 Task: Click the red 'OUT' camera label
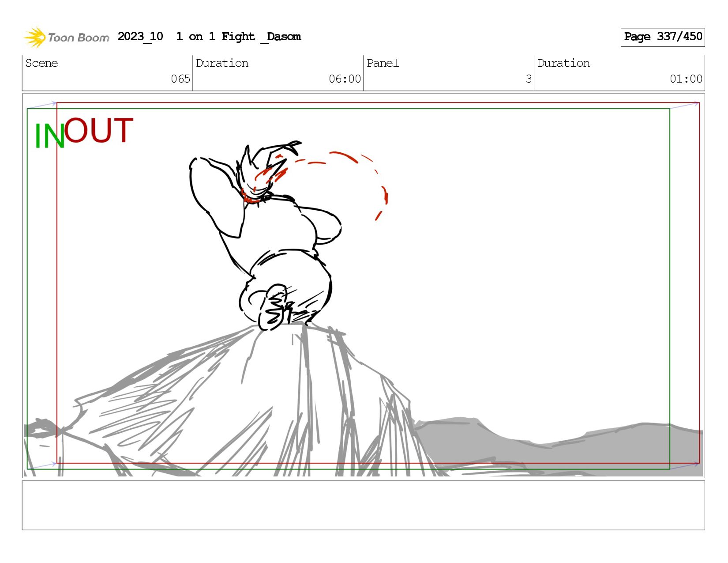tap(99, 130)
